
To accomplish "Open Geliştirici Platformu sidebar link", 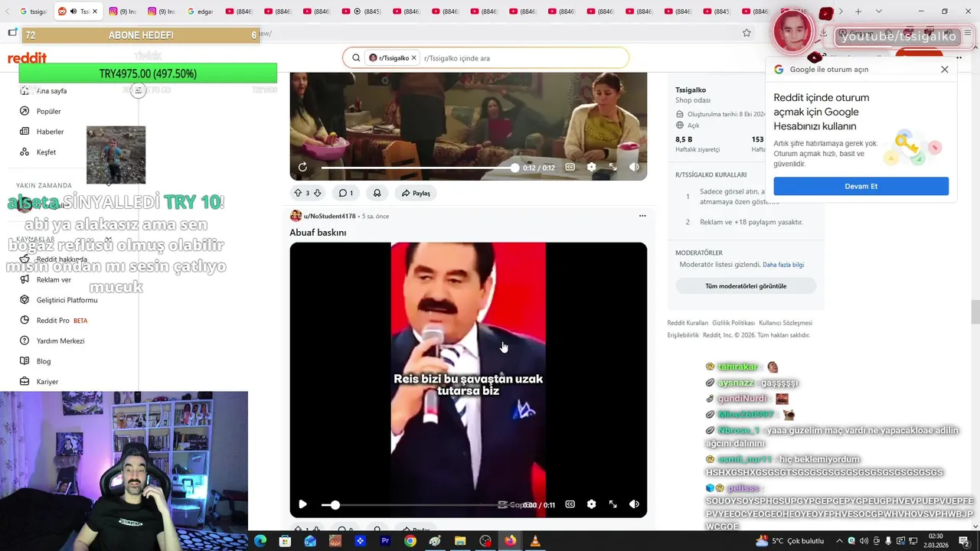I will (67, 300).
